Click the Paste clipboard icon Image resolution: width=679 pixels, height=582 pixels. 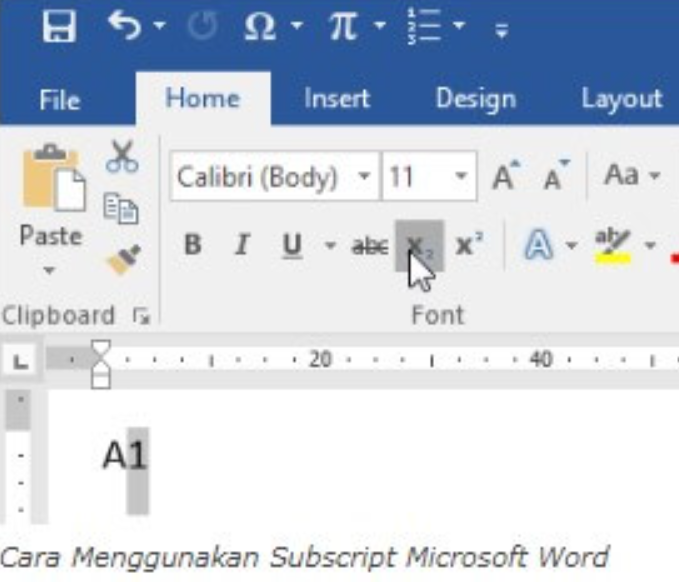[54, 178]
